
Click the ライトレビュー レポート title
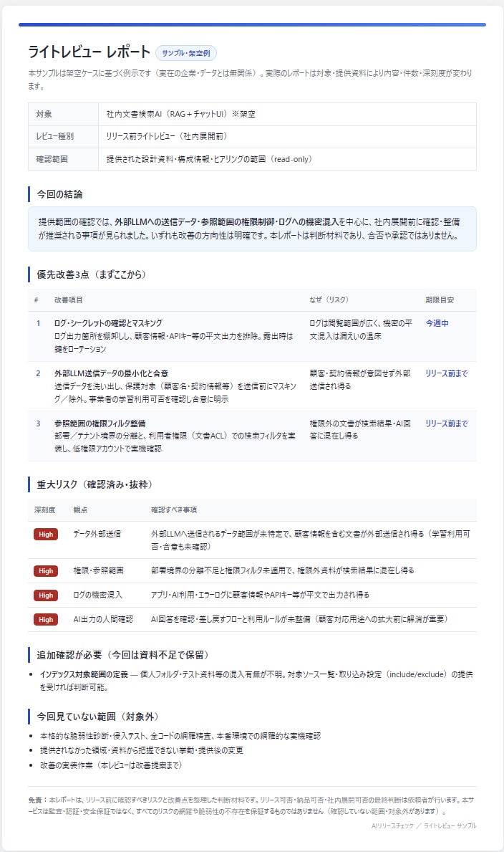(89, 52)
